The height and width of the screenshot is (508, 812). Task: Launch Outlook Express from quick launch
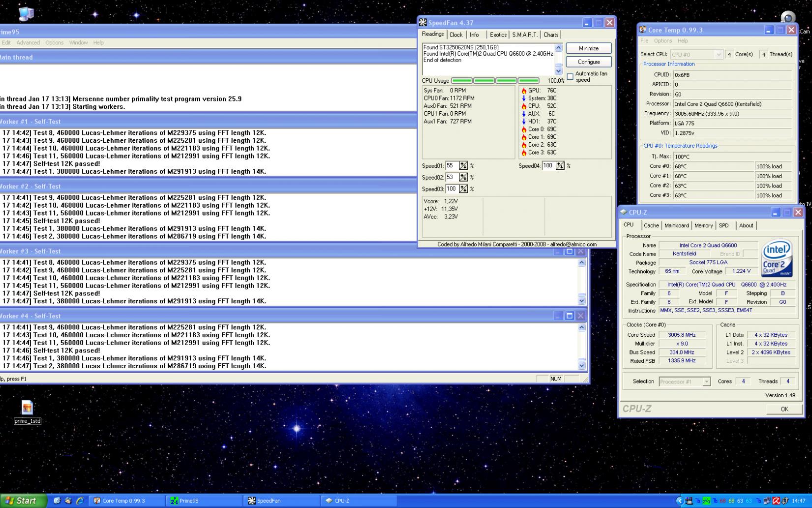point(68,501)
